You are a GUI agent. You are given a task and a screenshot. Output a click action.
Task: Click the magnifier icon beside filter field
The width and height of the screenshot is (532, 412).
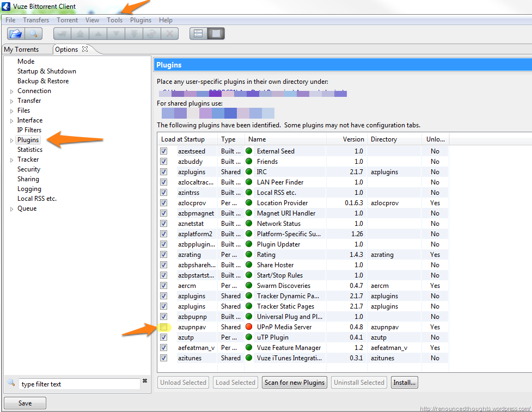(11, 384)
